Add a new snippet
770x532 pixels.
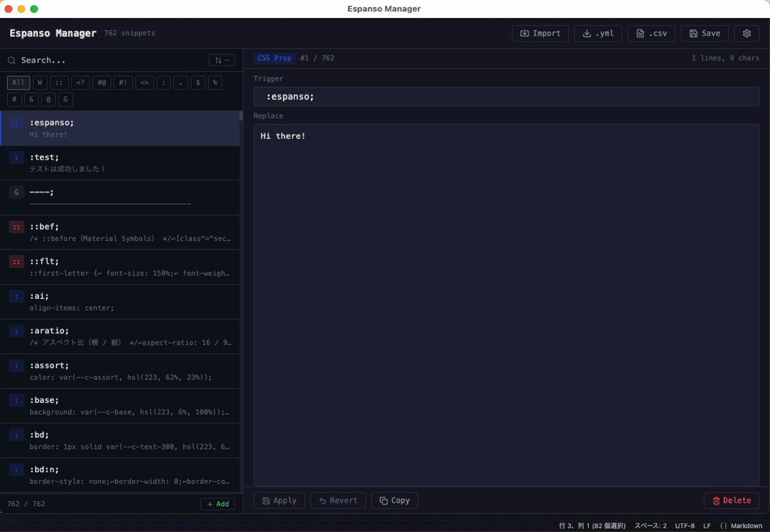pyautogui.click(x=218, y=504)
